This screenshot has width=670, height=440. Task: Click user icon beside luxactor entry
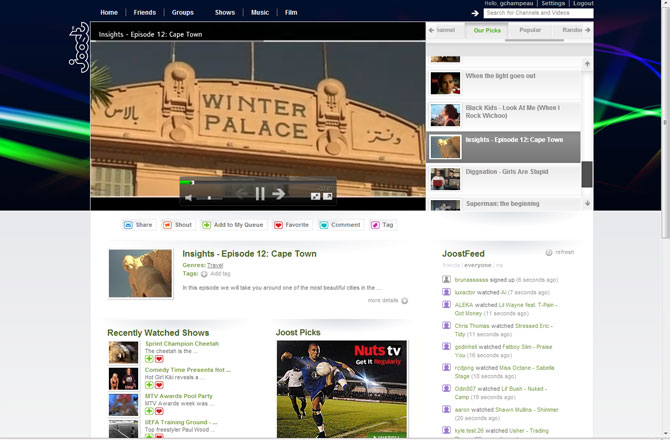[x=446, y=292]
